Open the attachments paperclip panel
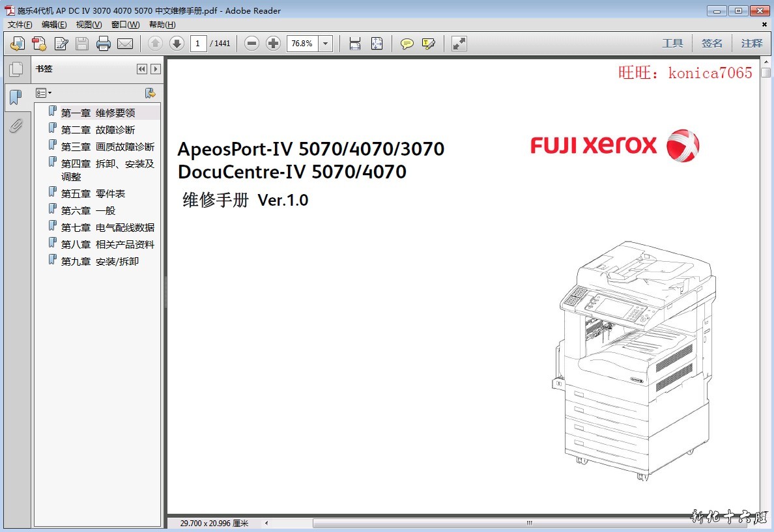The image size is (774, 532). 16,125
